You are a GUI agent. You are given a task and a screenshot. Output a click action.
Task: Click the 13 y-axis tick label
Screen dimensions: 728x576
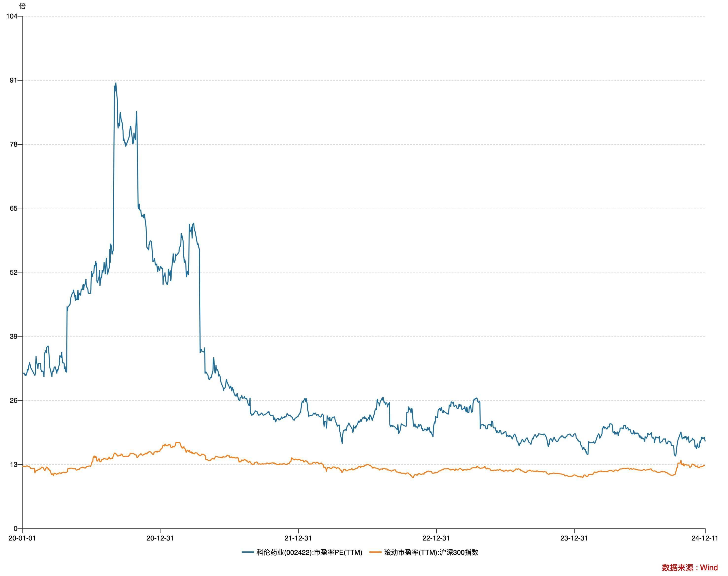[14, 464]
